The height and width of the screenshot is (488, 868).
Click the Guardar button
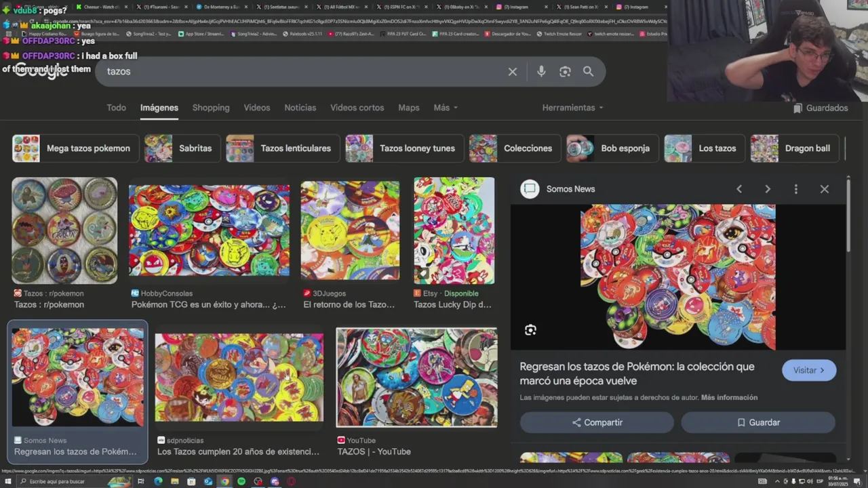(758, 422)
